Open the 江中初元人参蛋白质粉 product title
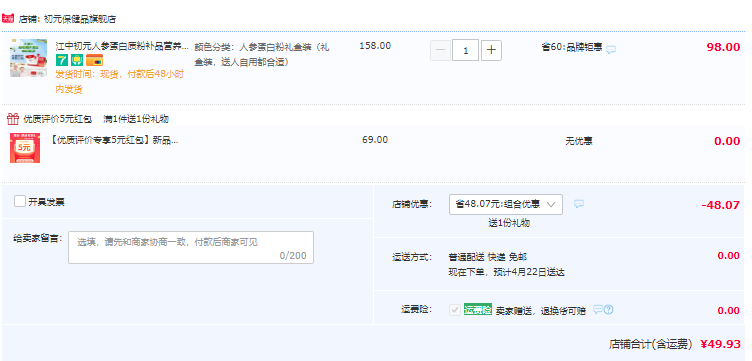Viewport: 752px width, 361px height. 122,47
